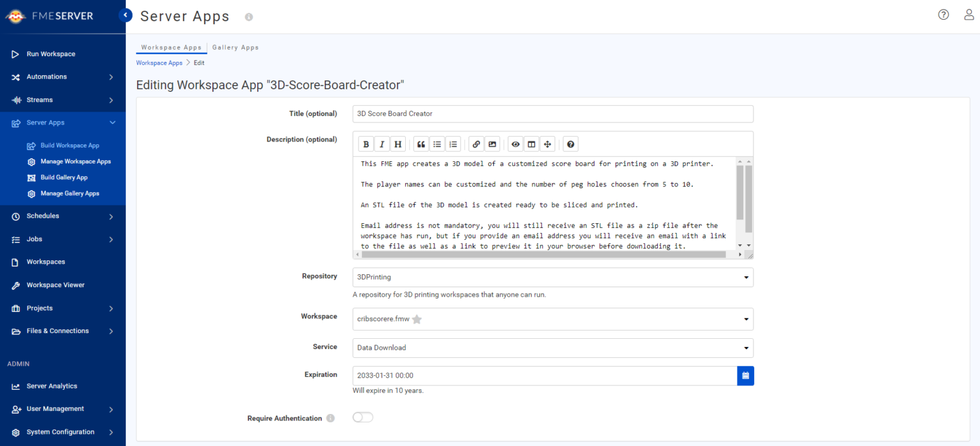Image resolution: width=980 pixels, height=446 pixels.
Task: Open the markdown guide question-mark icon
Action: coord(570,144)
